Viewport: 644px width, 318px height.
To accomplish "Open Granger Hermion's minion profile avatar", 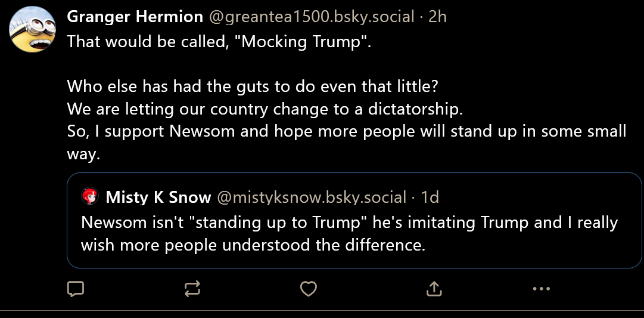I will pyautogui.click(x=33, y=29).
